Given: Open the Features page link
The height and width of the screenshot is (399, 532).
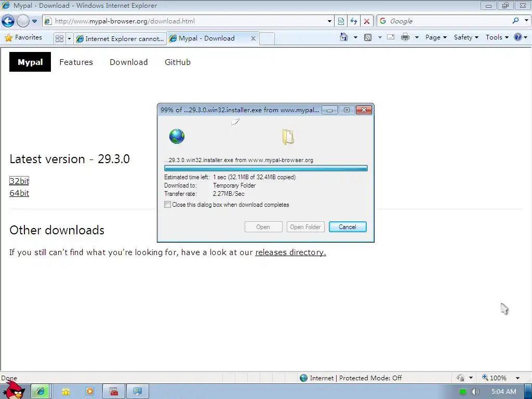Looking at the screenshot, I should (x=76, y=62).
